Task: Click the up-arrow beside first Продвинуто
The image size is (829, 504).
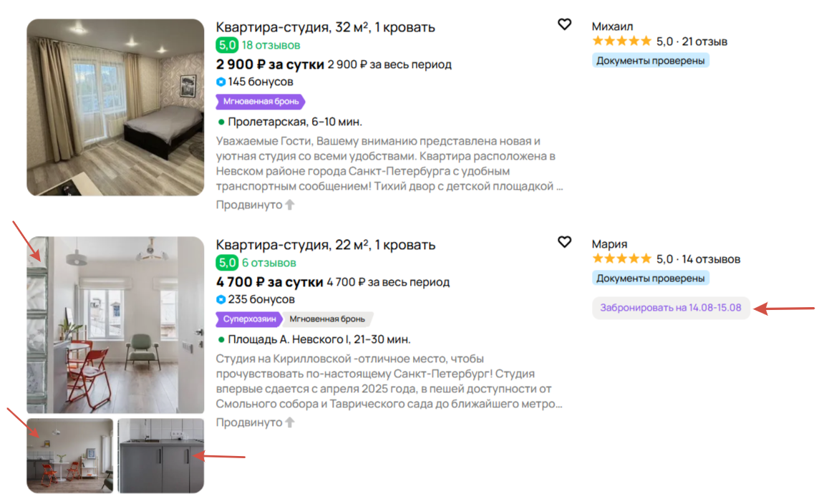Action: coord(290,205)
